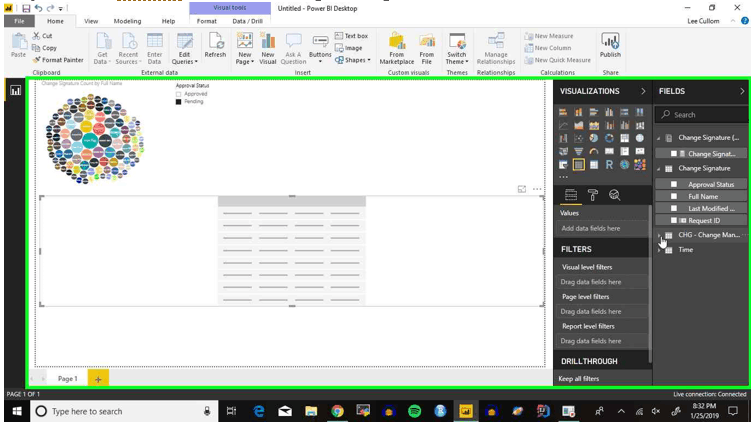Switch to the View ribbon tab
Screen dimensions: 753x422
(91, 21)
